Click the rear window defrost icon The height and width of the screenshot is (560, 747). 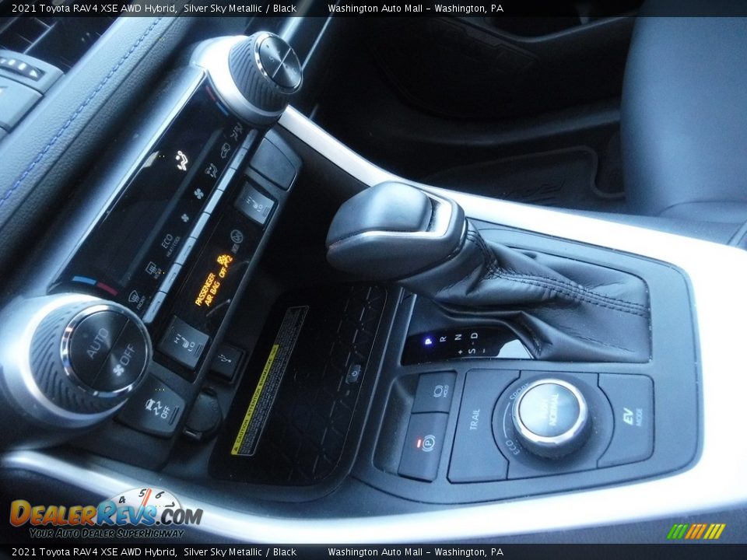tap(152, 270)
